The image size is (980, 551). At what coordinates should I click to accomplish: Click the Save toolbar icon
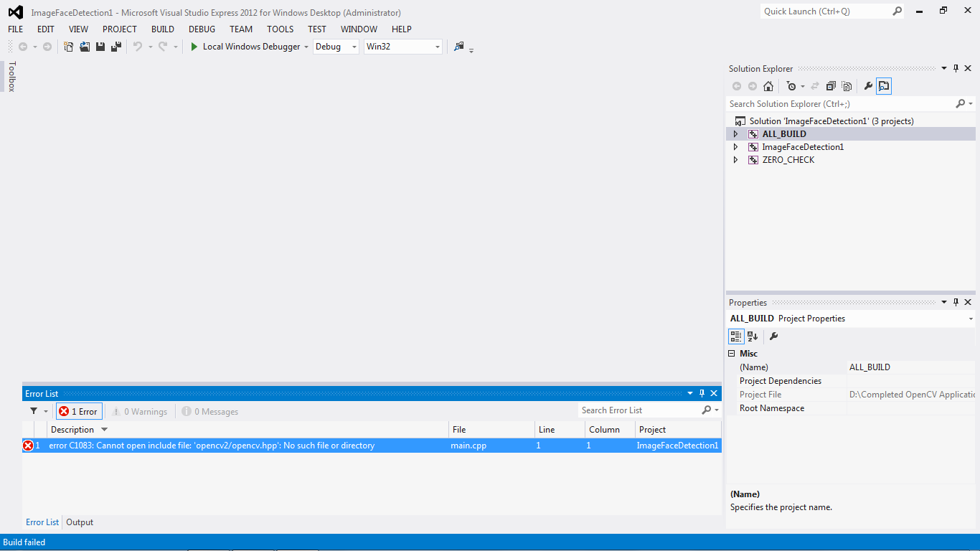pyautogui.click(x=100, y=47)
